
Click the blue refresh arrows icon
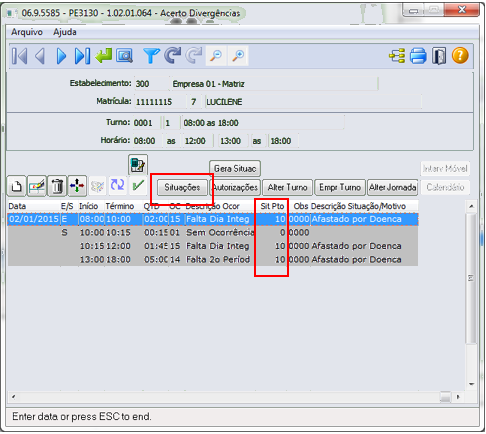117,185
